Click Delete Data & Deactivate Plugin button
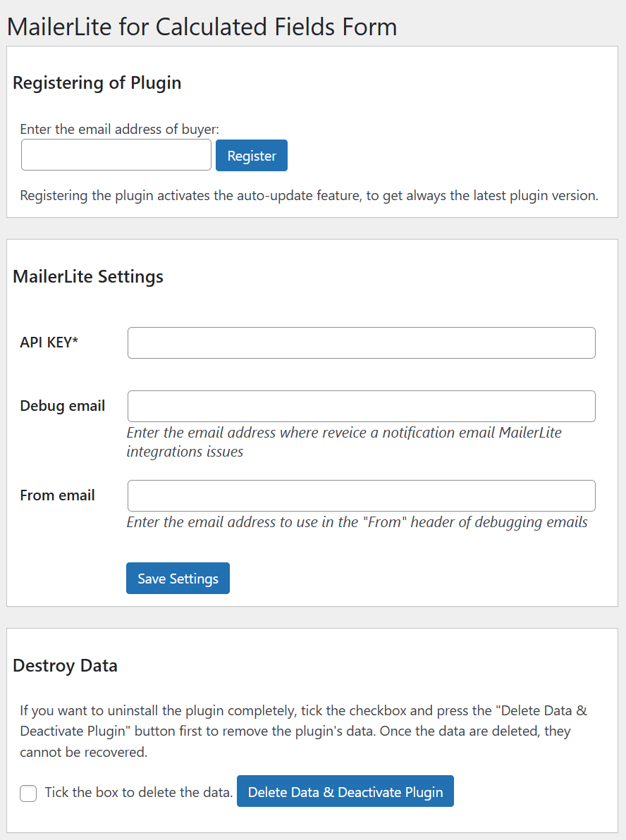Screen dimensions: 626x840 [x=345, y=791]
